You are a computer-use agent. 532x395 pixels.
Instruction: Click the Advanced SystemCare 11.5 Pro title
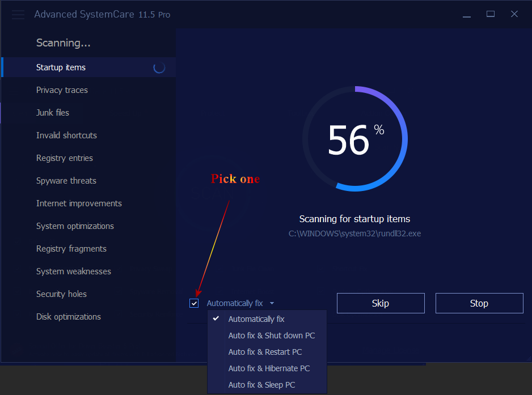(x=102, y=15)
